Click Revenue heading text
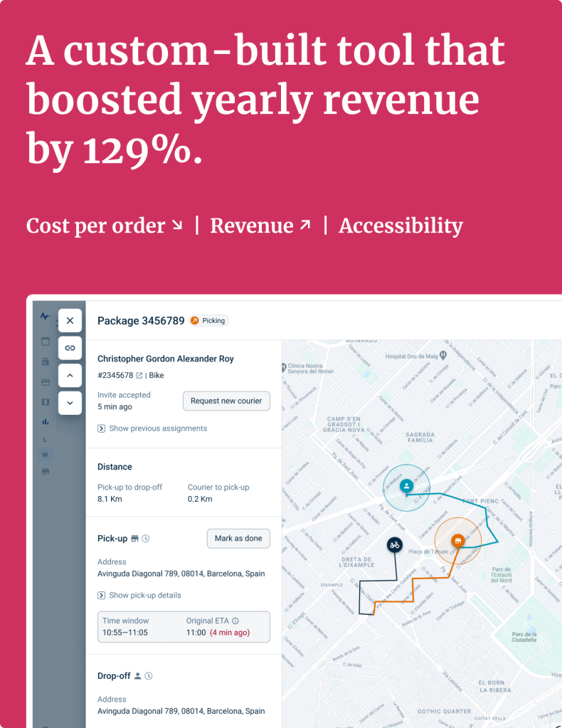562x728 pixels. pos(252,226)
